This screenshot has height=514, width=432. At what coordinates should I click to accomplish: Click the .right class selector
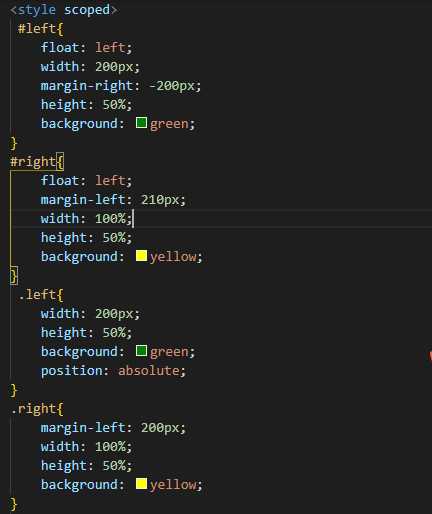pyautogui.click(x=33, y=409)
